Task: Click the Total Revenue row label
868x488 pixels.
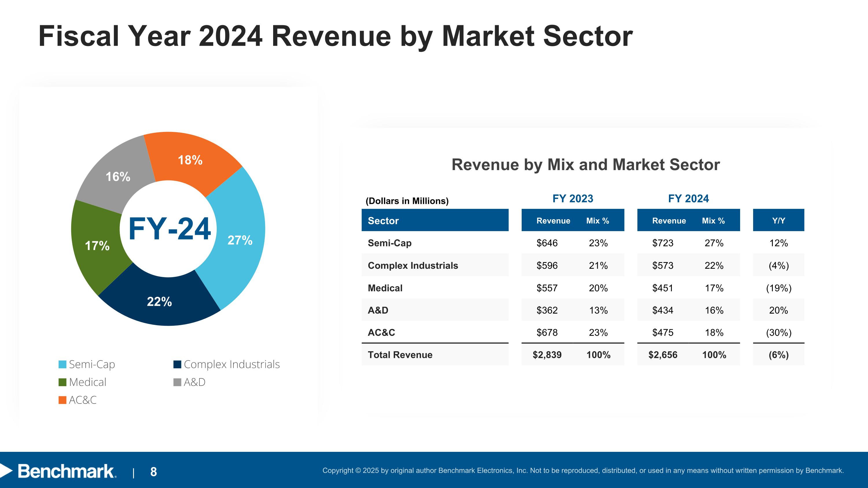Action: coord(400,355)
